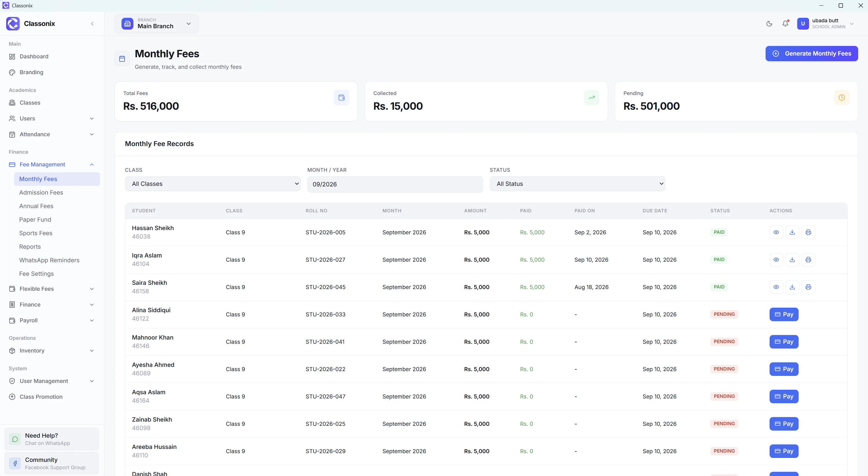Image resolution: width=868 pixels, height=476 pixels.
Task: Print Hassan Sheikh's fee receipt
Action: point(808,232)
